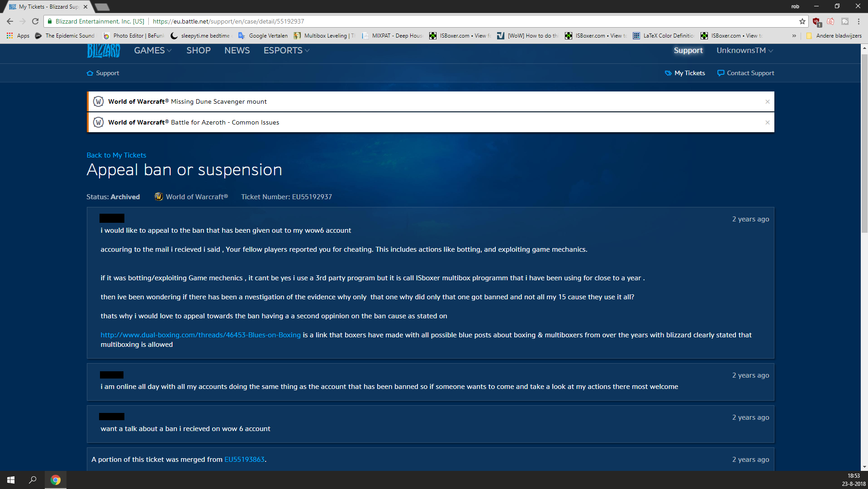Open MIXPAT Deep House bookmark
The width and height of the screenshot is (868, 489).
pos(393,36)
